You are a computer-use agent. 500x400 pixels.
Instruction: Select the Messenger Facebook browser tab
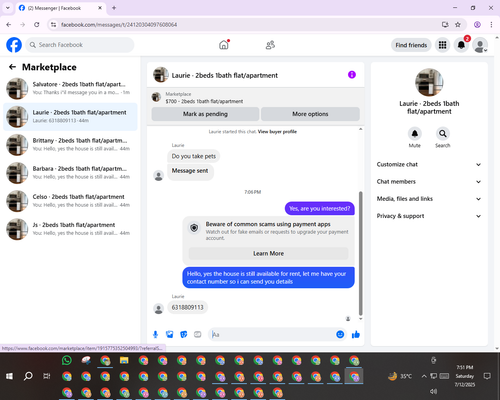click(61, 8)
